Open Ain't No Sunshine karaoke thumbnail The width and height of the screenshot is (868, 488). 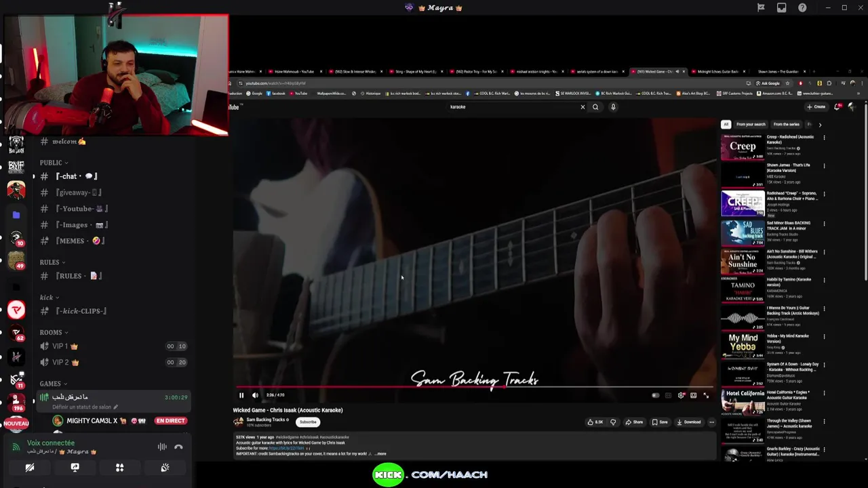[743, 261]
